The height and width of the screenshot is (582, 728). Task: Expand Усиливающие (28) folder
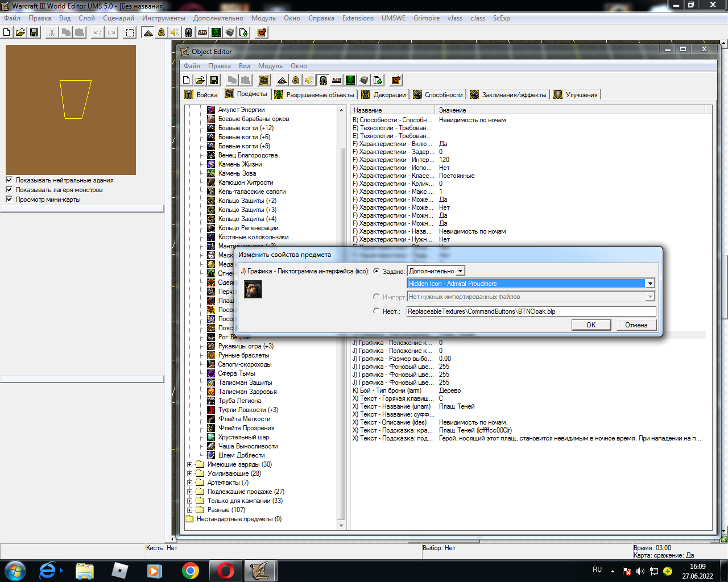190,473
